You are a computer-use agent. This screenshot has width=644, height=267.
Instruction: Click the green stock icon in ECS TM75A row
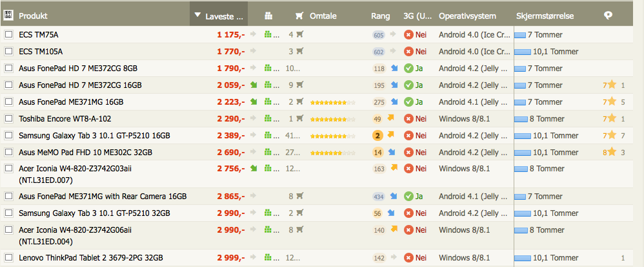(268, 34)
